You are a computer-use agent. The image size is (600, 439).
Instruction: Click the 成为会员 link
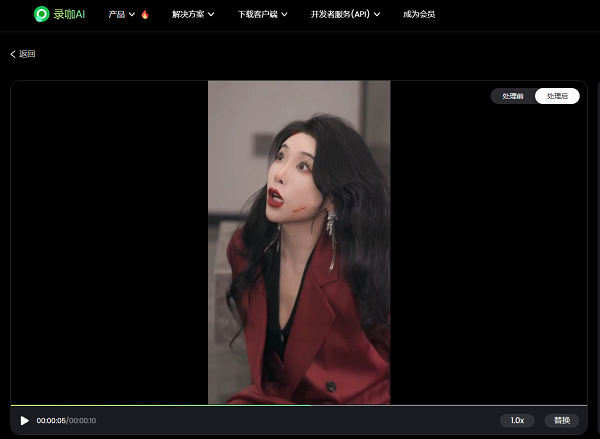[x=418, y=15]
